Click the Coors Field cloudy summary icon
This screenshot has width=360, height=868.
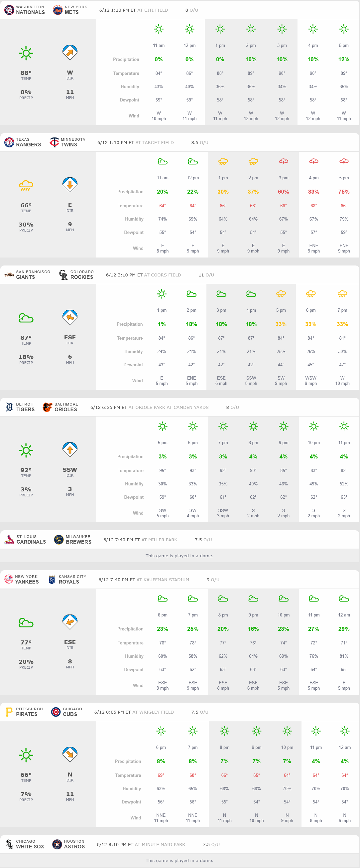click(x=26, y=318)
